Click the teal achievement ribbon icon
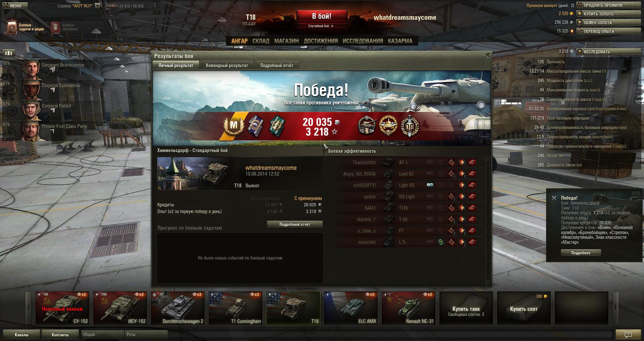 pyautogui.click(x=277, y=126)
